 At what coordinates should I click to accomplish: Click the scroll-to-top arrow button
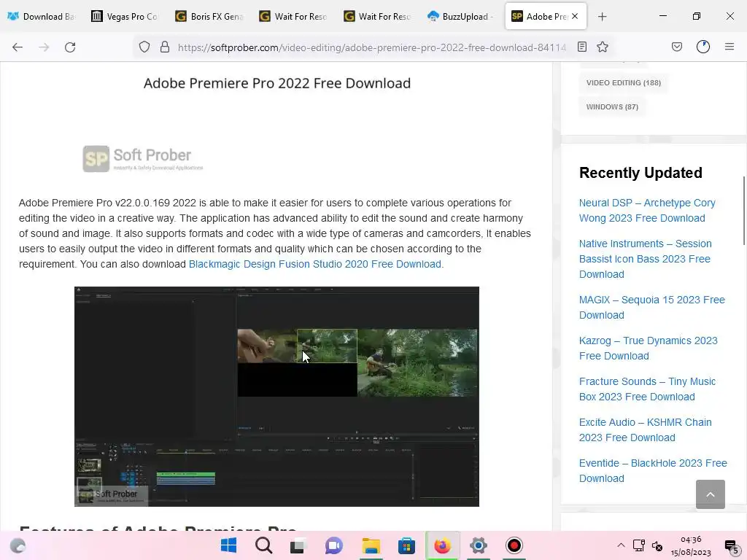[x=711, y=494]
